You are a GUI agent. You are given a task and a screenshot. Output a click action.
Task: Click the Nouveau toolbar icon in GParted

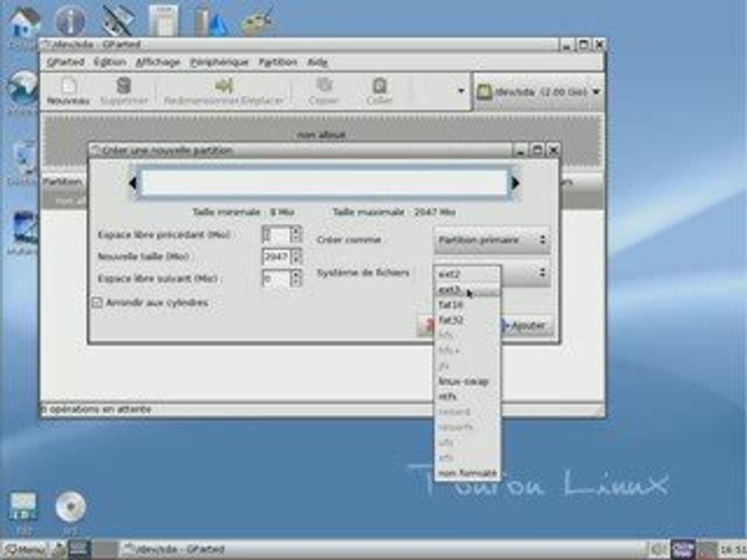tap(68, 90)
